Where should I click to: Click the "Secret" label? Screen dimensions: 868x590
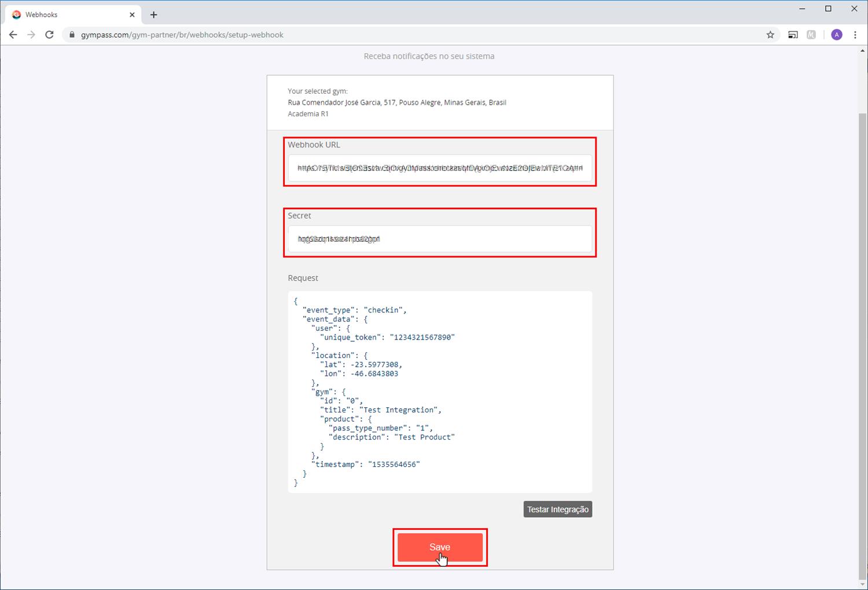click(299, 215)
